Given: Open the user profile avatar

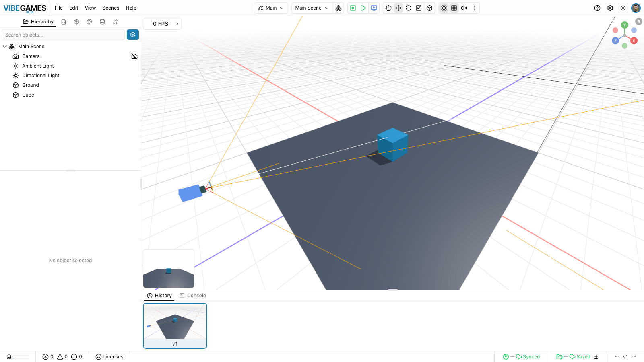Looking at the screenshot, I should 636,8.
